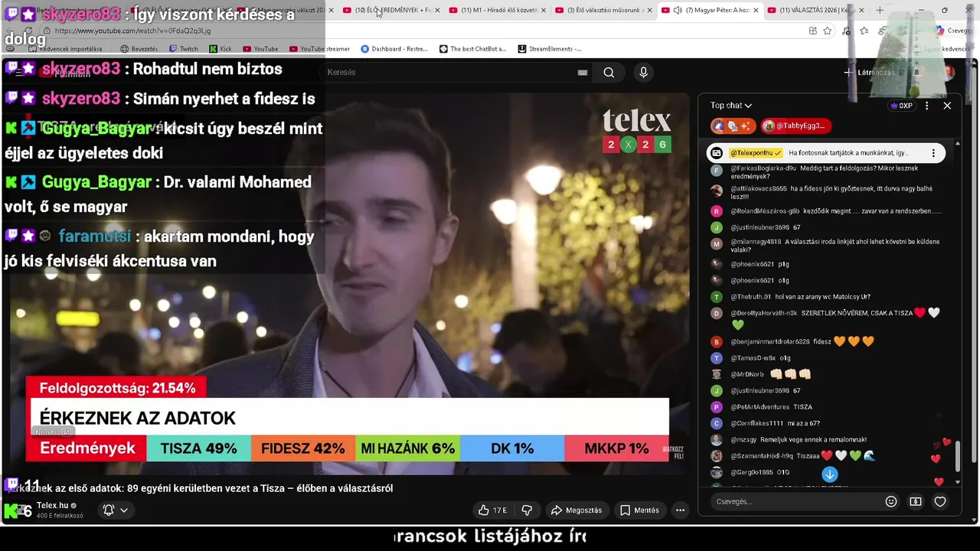Start voice search with the microphone icon

point(643,72)
